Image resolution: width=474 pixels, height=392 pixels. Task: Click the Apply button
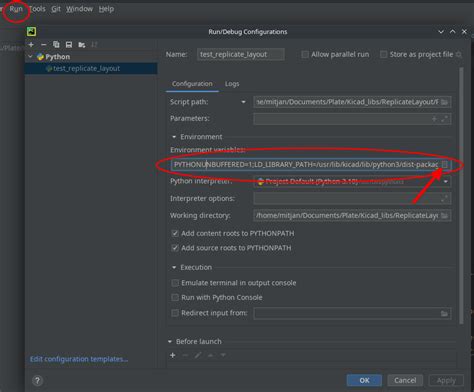446,380
